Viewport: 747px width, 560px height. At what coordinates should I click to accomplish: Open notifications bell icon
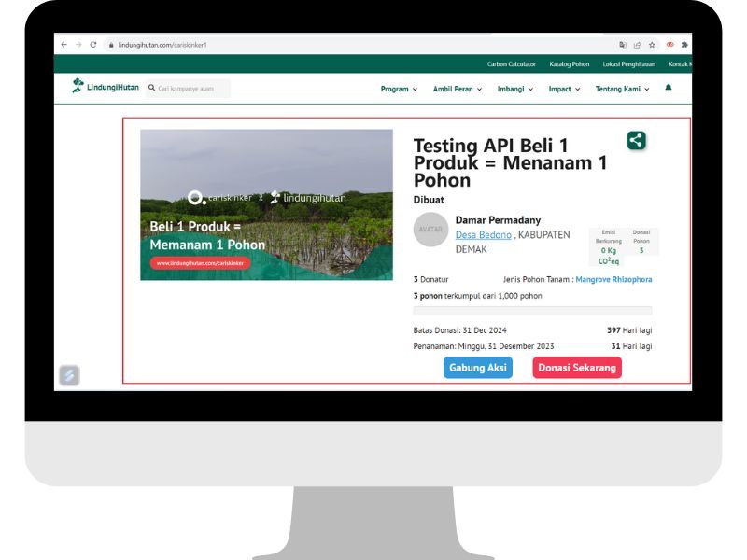tap(669, 88)
